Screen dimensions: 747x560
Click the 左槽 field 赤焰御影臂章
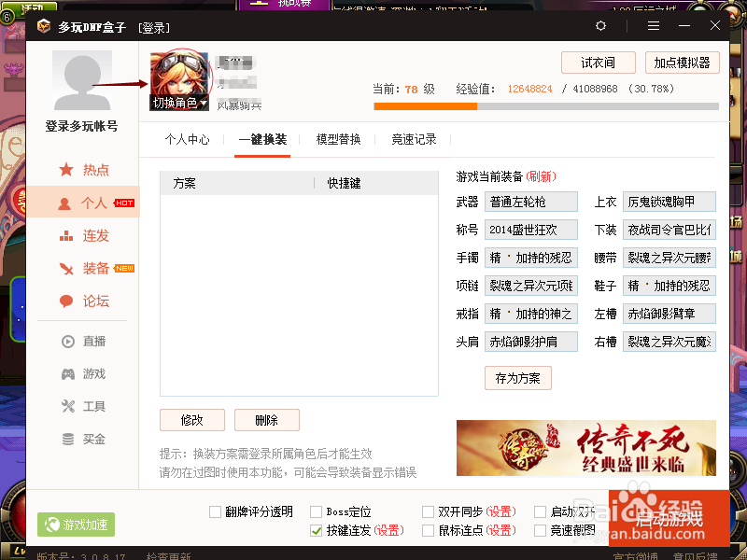669,314
